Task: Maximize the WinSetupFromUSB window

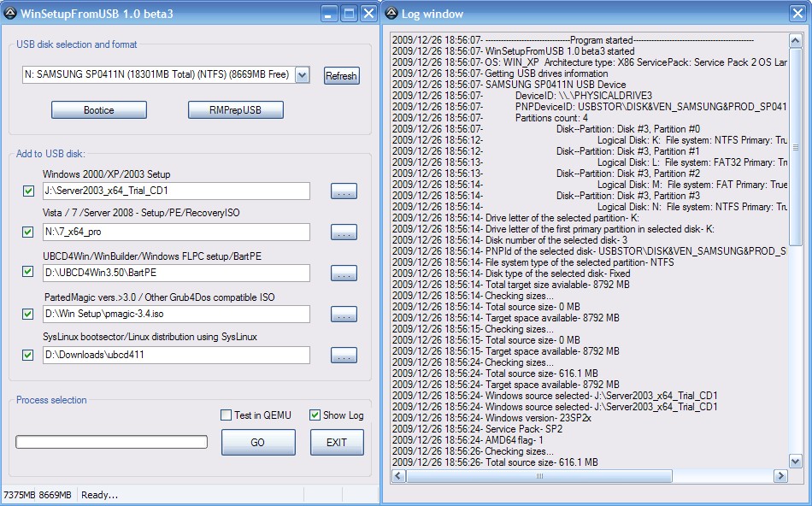Action: 349,13
